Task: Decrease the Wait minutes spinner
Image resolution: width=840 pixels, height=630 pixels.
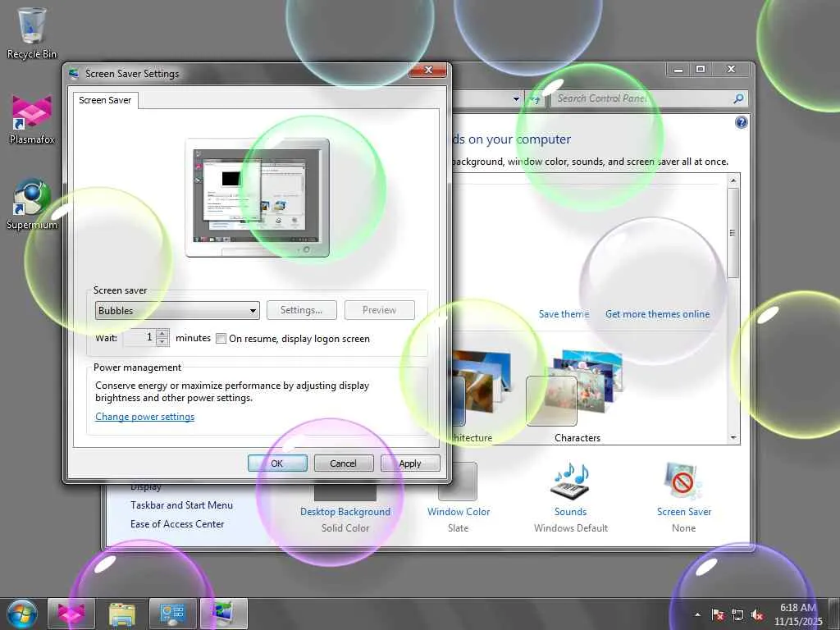Action: click(162, 342)
